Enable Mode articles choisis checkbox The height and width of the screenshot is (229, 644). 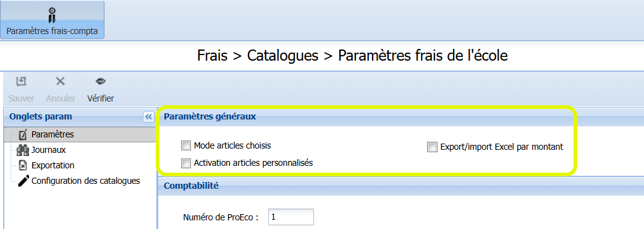(187, 145)
